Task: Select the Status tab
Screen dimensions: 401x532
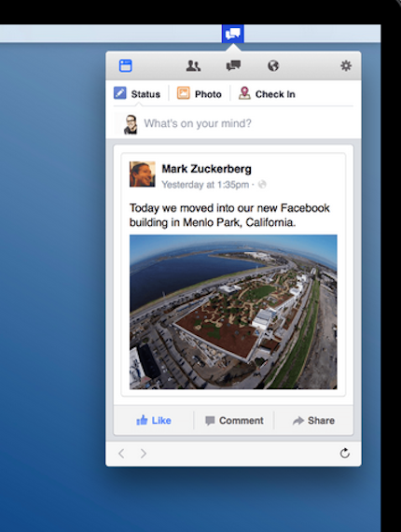Action: coord(137,93)
